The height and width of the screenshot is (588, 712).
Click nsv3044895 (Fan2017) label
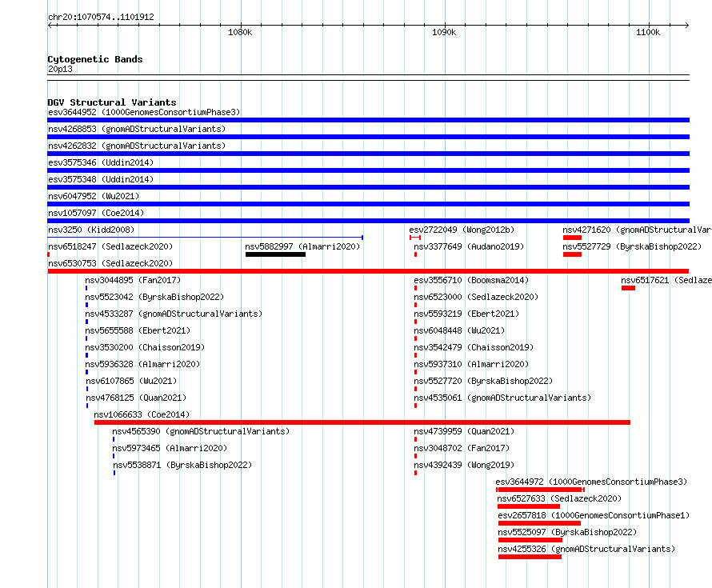(x=133, y=280)
